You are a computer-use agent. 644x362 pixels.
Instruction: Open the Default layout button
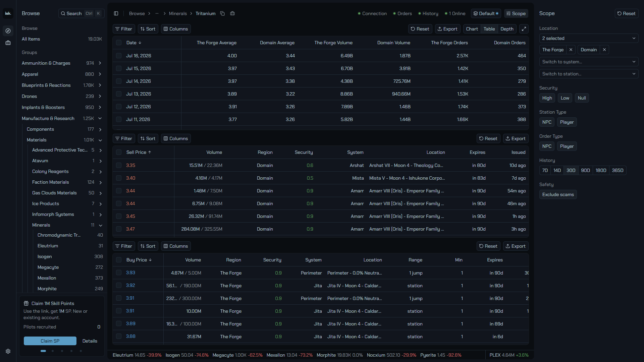coord(486,13)
